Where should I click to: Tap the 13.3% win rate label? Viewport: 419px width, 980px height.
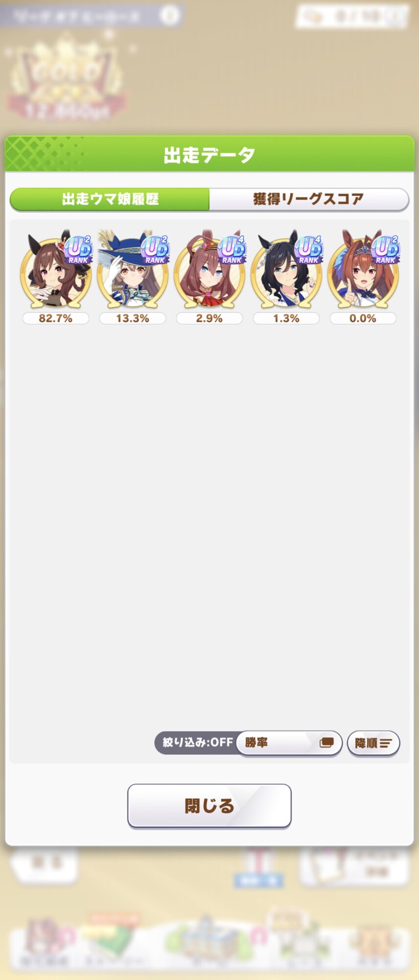click(132, 318)
